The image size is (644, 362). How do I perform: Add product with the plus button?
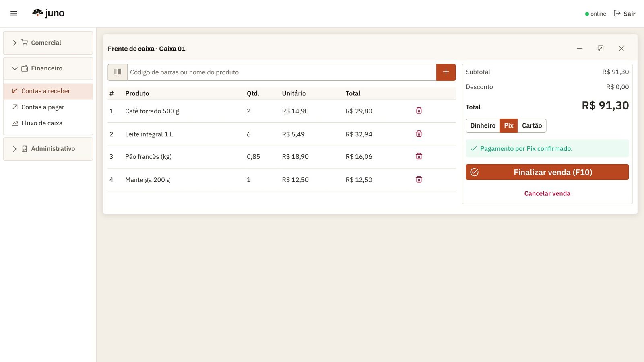[x=446, y=72]
